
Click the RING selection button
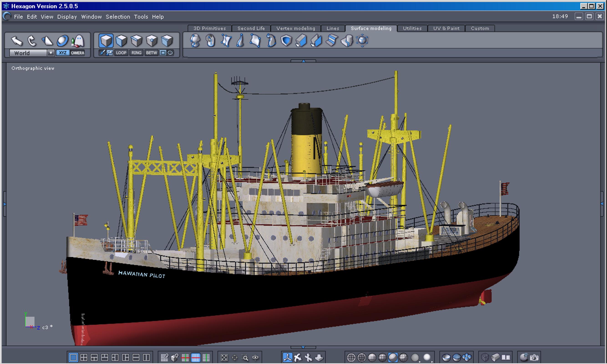coord(136,53)
